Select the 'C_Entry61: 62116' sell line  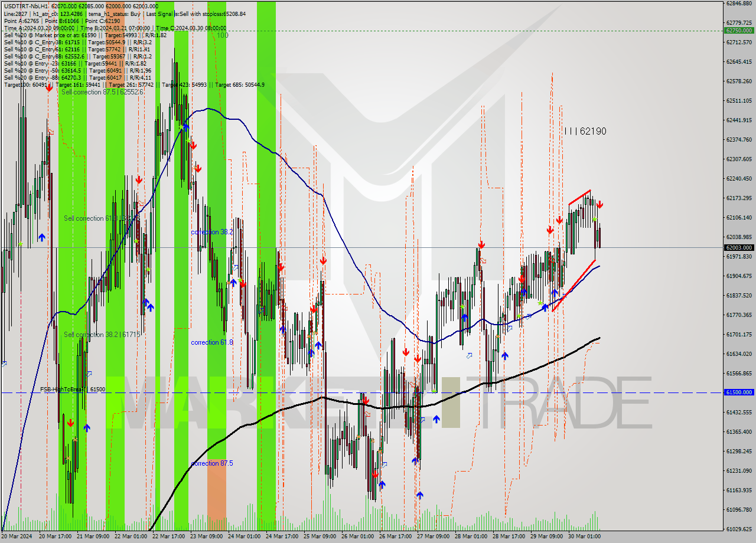point(76,49)
